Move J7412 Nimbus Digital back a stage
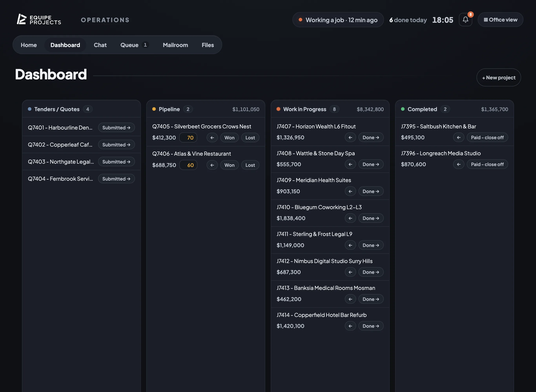 [x=350, y=272]
